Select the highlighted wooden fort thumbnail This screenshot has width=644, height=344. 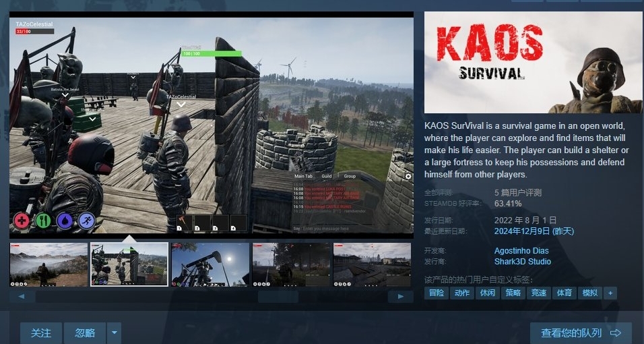[129, 264]
